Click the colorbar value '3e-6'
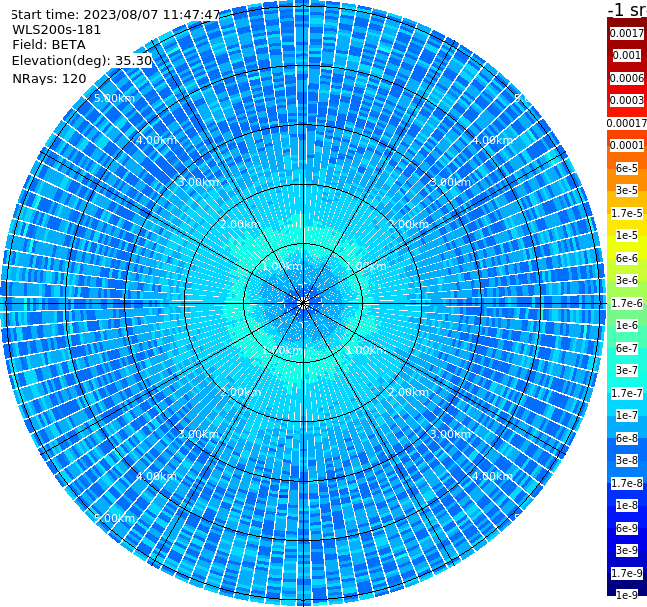Screen dimensions: 647x607 click(627, 280)
